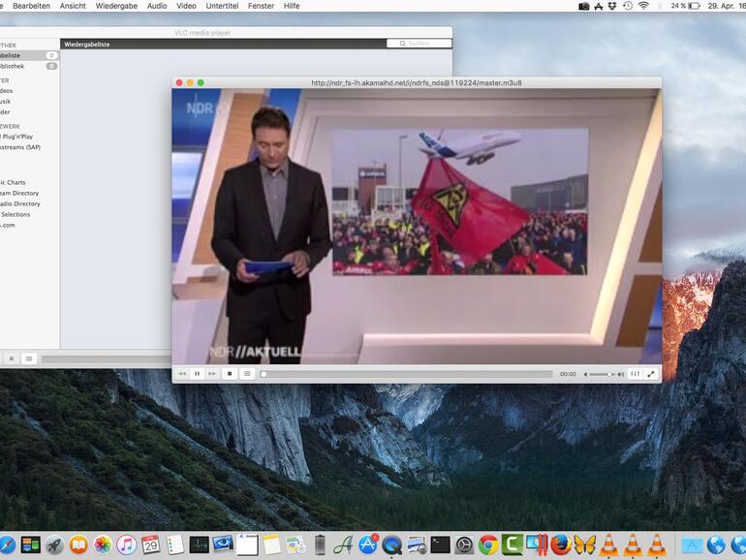The image size is (746, 560).
Task: Click the playlist search field
Action: pos(420,44)
